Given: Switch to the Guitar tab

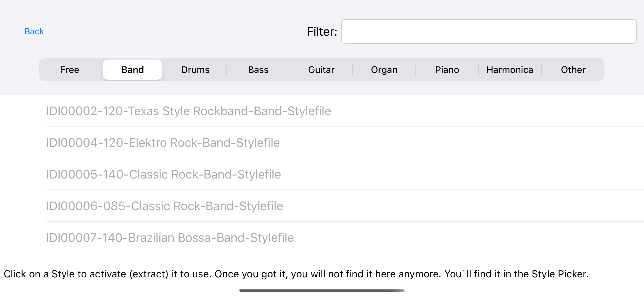Looking at the screenshot, I should click(321, 70).
